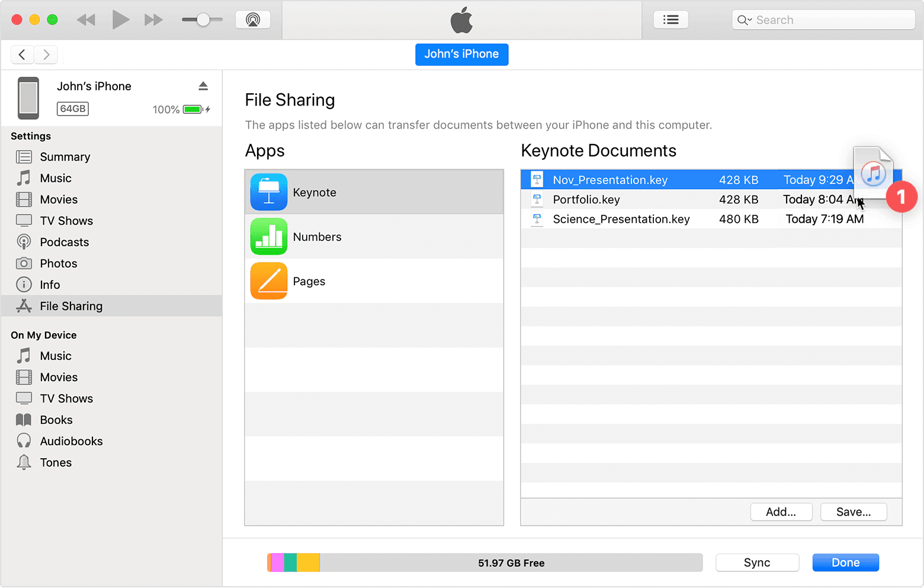Click the Save... button

[853, 512]
